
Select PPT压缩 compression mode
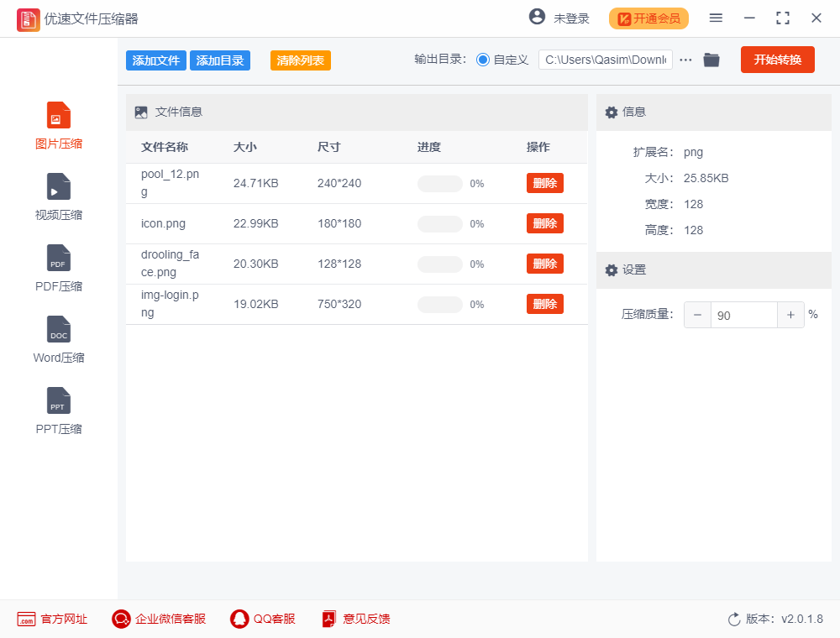[x=58, y=410]
